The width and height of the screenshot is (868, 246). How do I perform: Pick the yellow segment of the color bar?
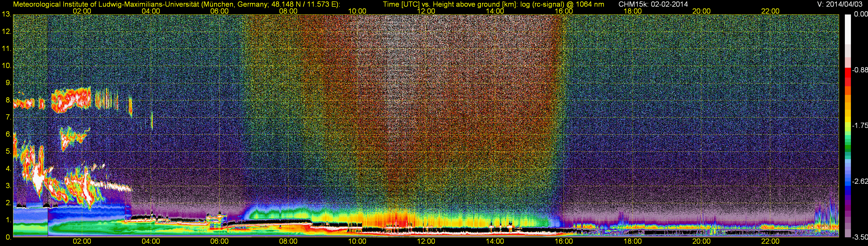coord(847,119)
